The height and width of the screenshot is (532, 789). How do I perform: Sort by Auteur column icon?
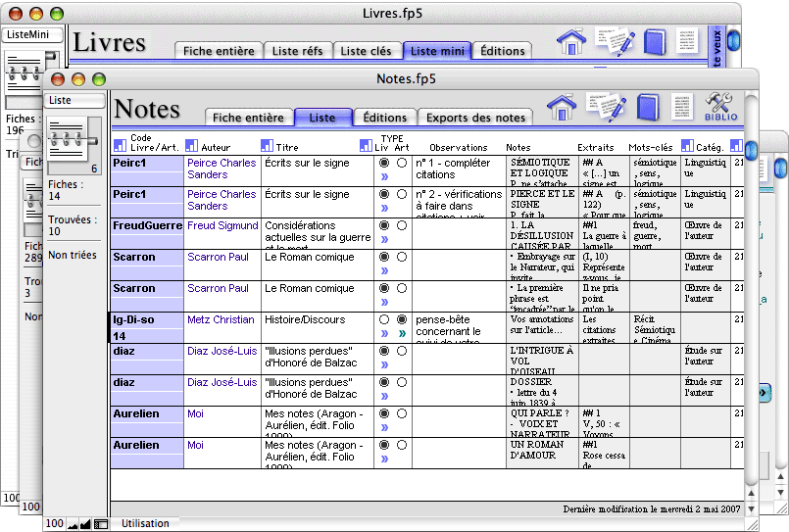[191, 145]
